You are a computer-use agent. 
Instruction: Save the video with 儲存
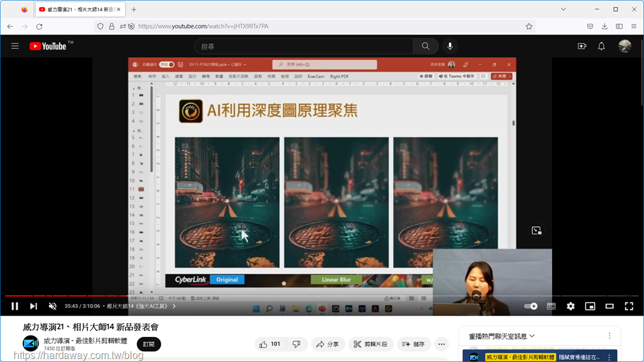click(x=414, y=344)
